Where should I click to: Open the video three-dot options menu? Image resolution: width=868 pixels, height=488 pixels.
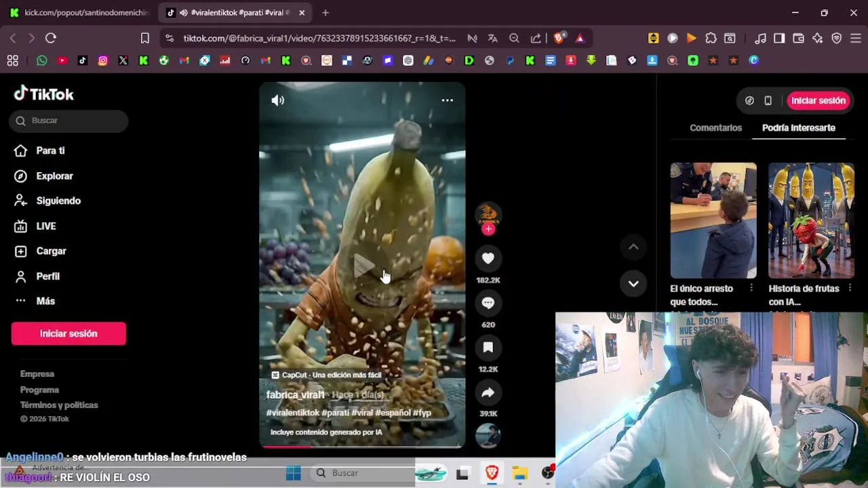(x=448, y=100)
